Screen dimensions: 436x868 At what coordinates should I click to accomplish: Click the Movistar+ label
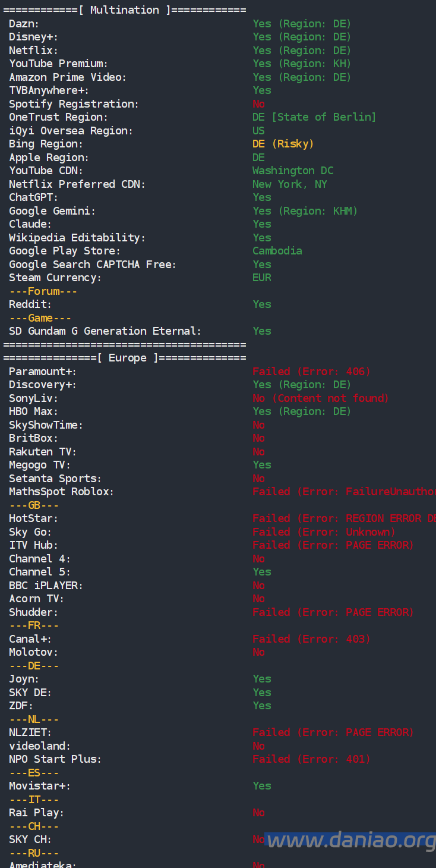[x=39, y=786]
